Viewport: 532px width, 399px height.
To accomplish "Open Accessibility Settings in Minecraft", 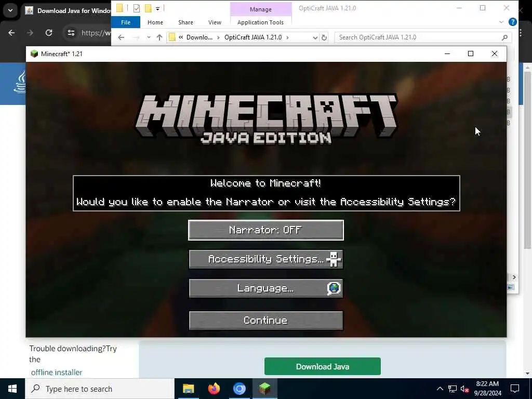I will (265, 259).
